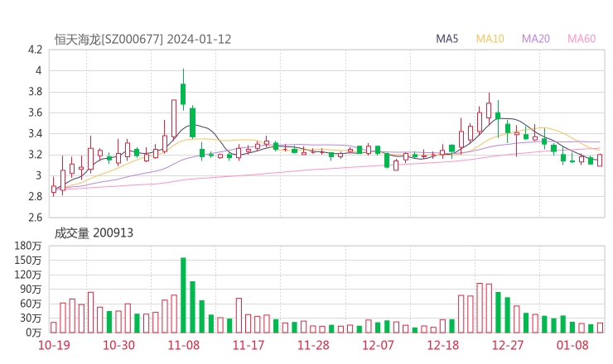Click the 180万 volume axis label
Image resolution: width=613 pixels, height=364 pixels.
pyautogui.click(x=28, y=246)
